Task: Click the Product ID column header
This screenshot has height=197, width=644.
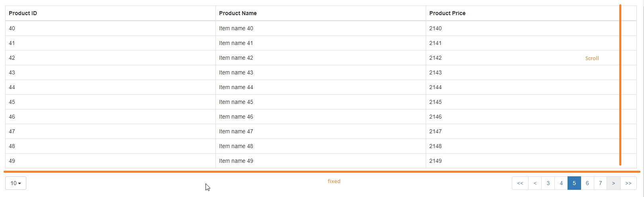Action: point(110,13)
